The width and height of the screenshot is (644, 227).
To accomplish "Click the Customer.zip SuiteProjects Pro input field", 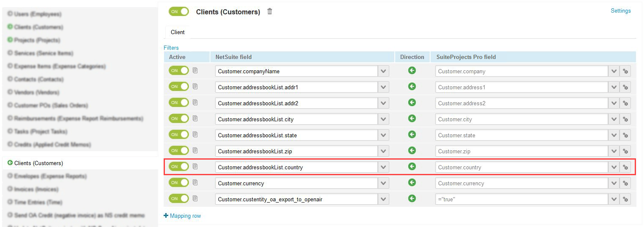I will 522,151.
